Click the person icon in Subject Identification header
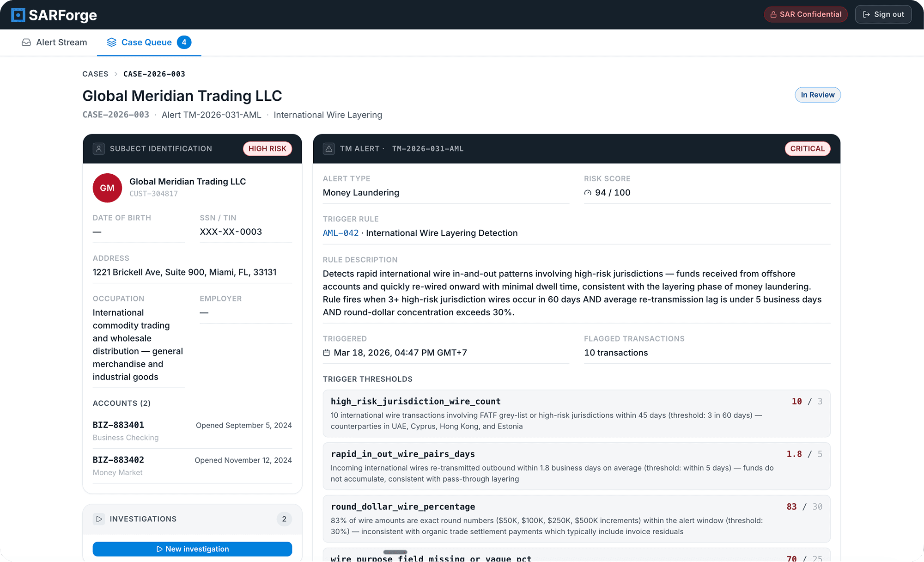924x562 pixels. pyautogui.click(x=99, y=148)
